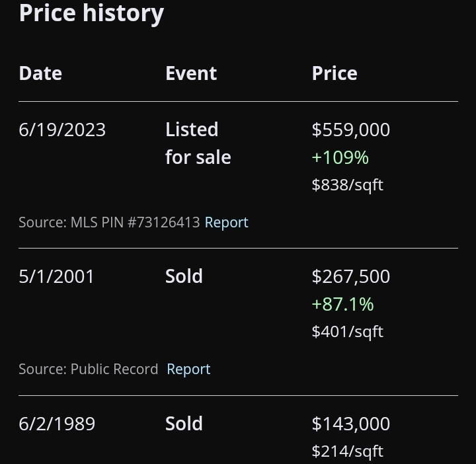Click the +87.1% price change
The width and height of the screenshot is (476, 464).
(343, 304)
